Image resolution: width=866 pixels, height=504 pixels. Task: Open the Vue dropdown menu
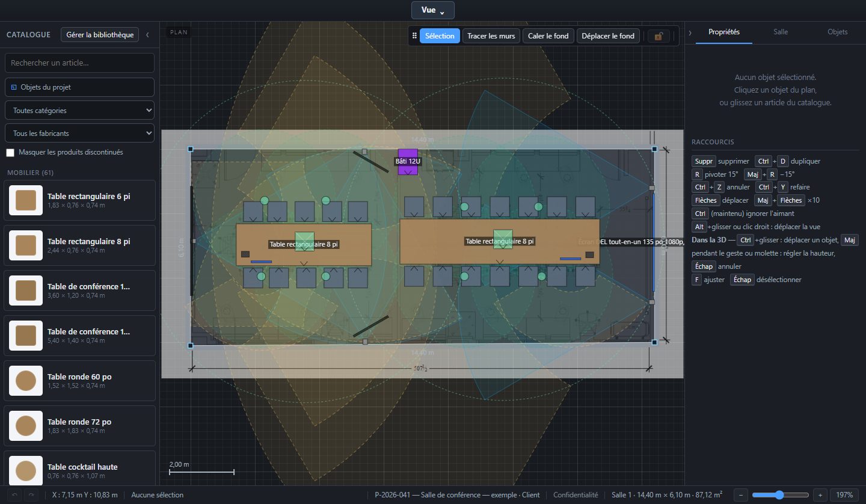(433, 10)
